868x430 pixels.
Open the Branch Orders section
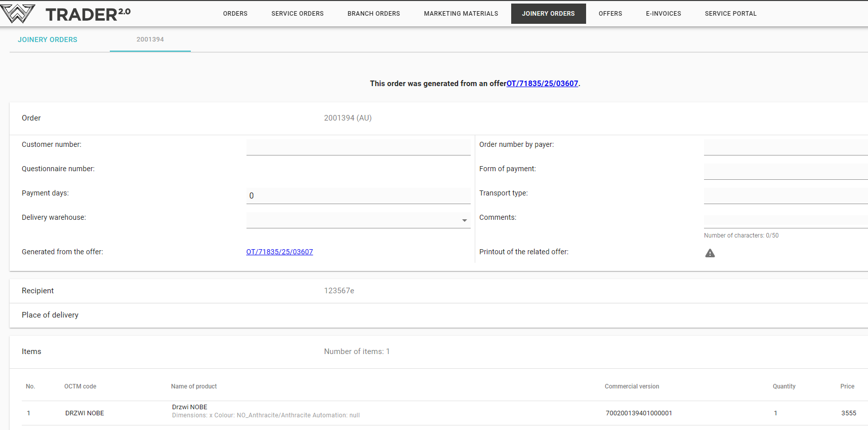[374, 14]
